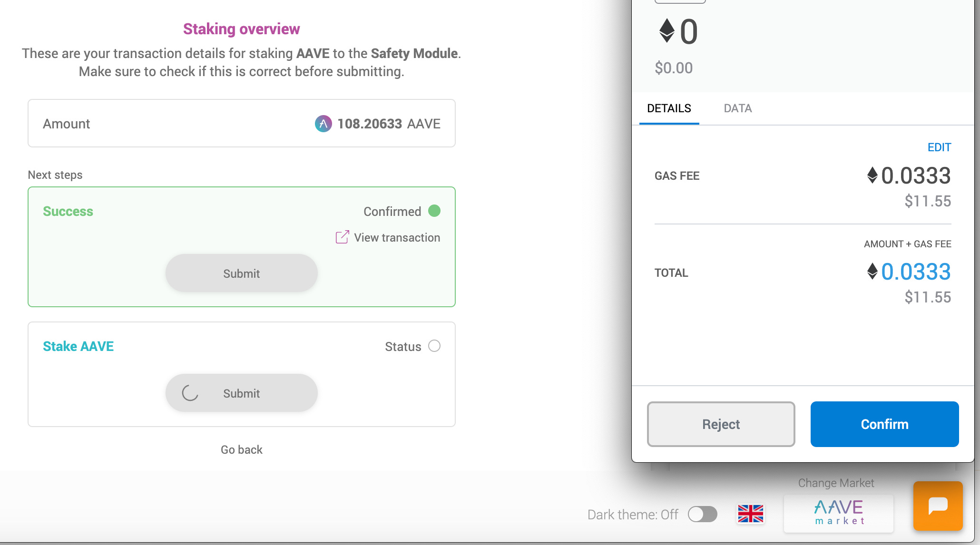Image resolution: width=980 pixels, height=545 pixels.
Task: Click the $0.00 value in MetaMask header
Action: (x=673, y=68)
